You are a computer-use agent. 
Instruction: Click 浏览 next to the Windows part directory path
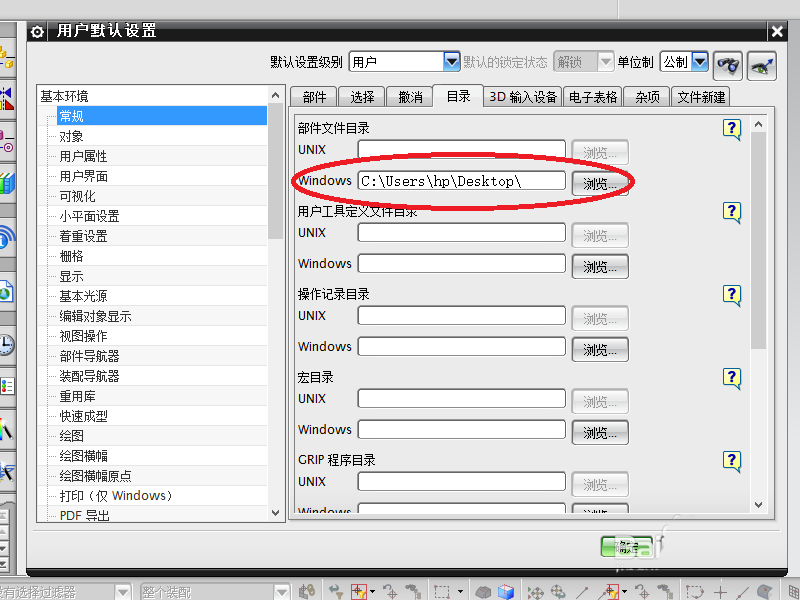(x=600, y=183)
